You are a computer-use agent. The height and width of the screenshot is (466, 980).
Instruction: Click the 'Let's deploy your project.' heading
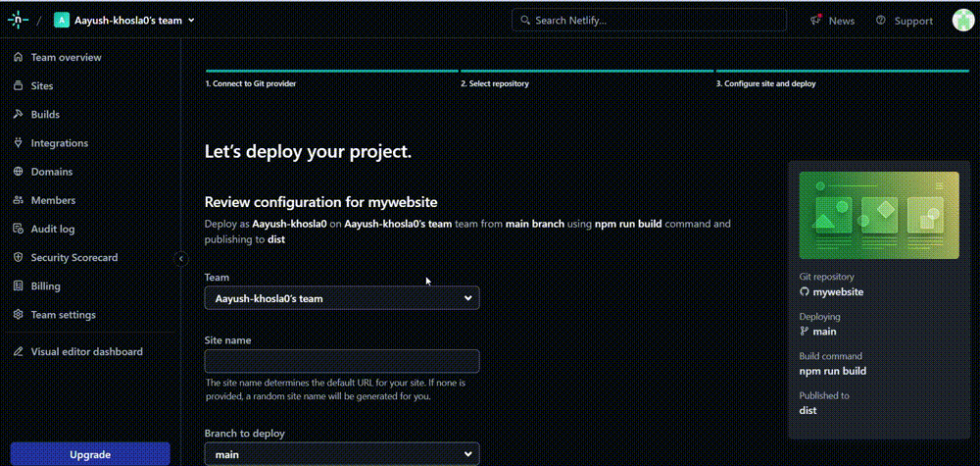[x=308, y=152]
